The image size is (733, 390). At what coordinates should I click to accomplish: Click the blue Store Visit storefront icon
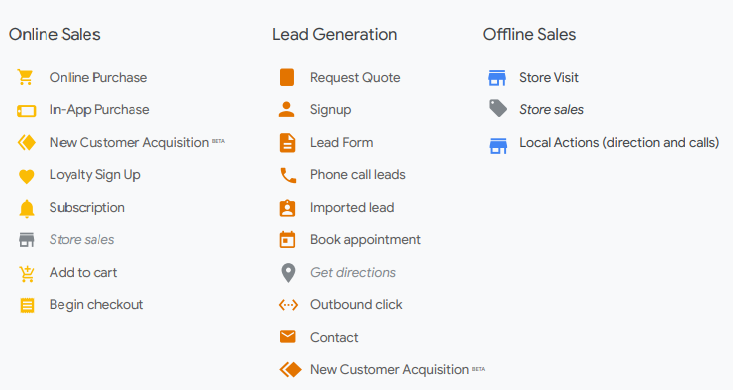pos(497,78)
